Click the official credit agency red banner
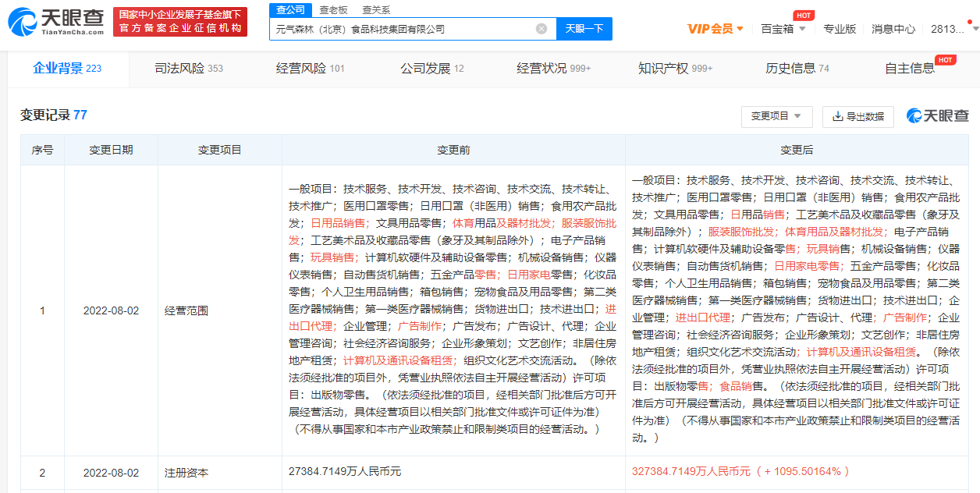The height and width of the screenshot is (493, 980). point(180,22)
